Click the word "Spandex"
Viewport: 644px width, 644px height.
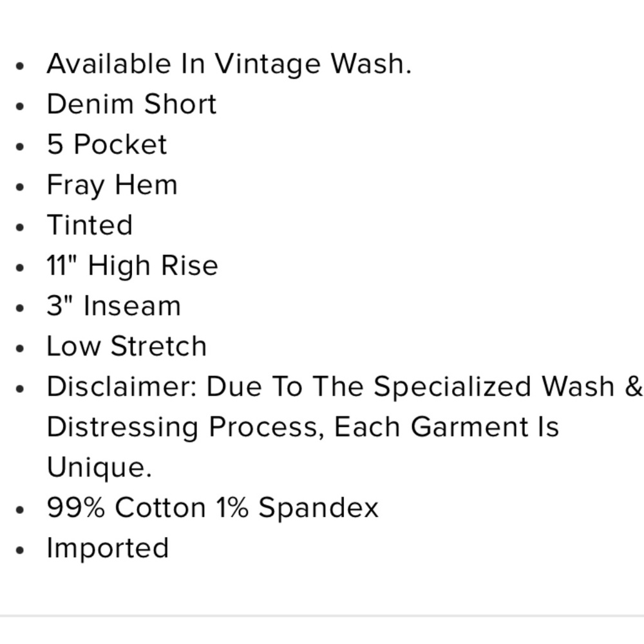(318, 508)
